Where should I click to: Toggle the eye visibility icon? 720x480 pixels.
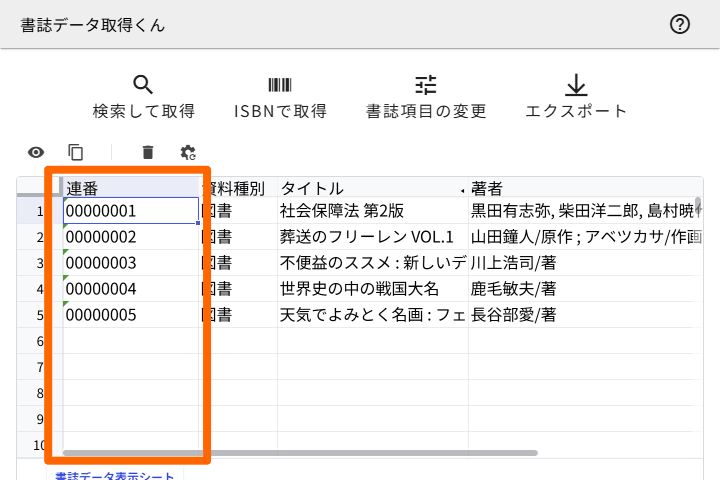coord(36,152)
